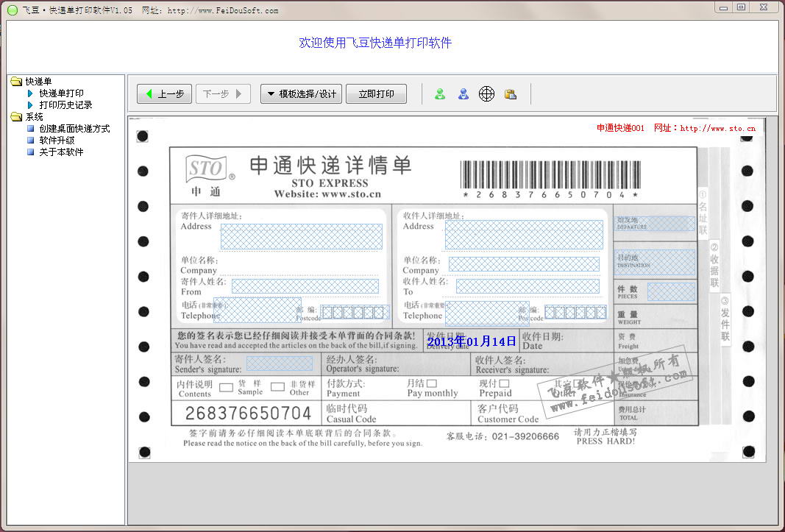Click the recipient 收件人详细地址 field

coord(524,235)
